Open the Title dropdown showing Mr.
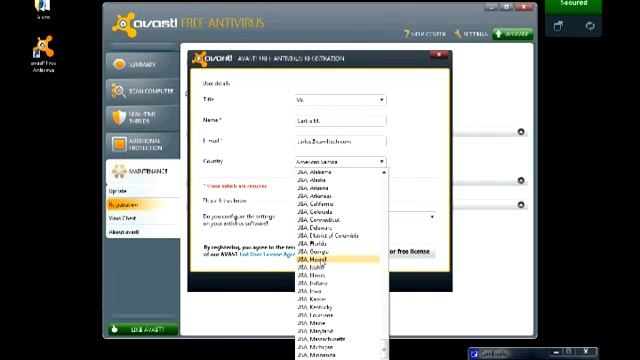This screenshot has width=640, height=360. [340, 100]
